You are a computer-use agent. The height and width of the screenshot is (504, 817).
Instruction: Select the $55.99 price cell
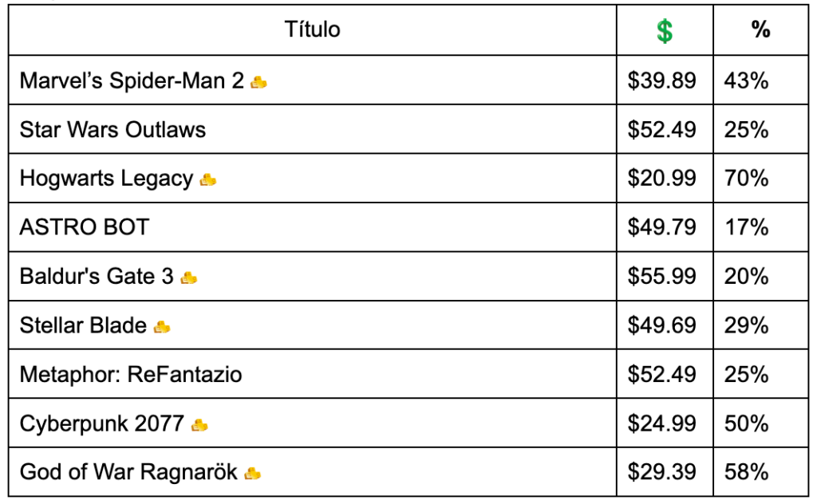[x=665, y=276]
